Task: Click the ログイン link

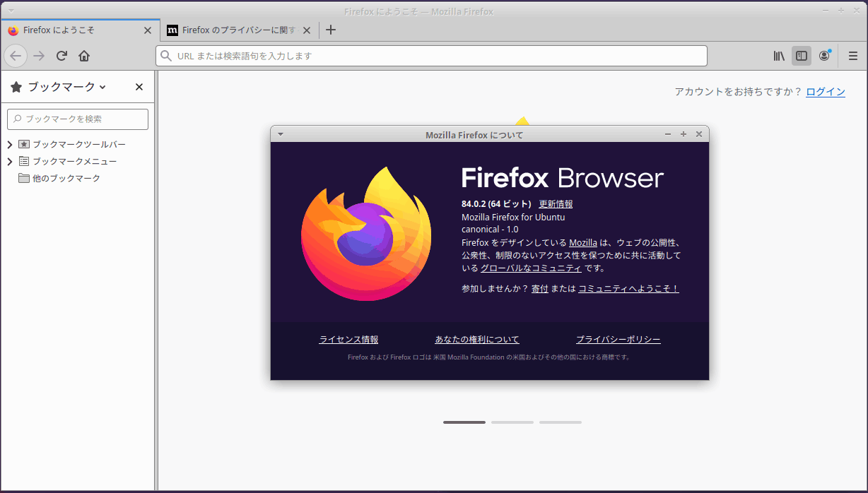Action: click(x=826, y=91)
